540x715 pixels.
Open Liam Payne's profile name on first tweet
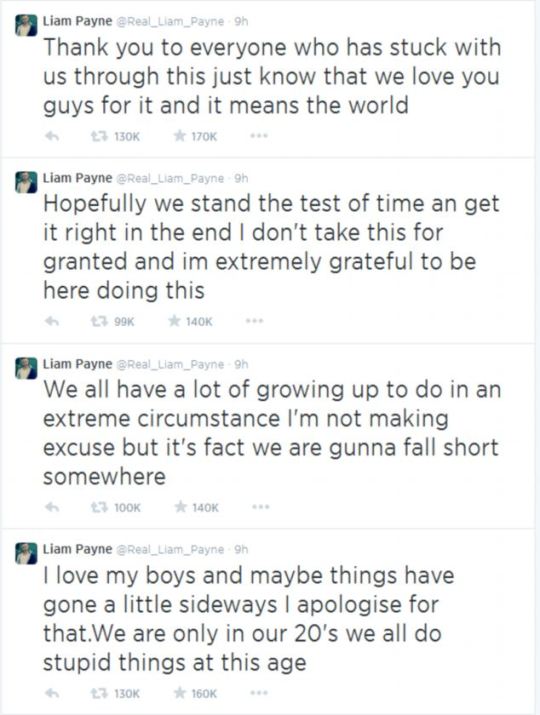77,22
